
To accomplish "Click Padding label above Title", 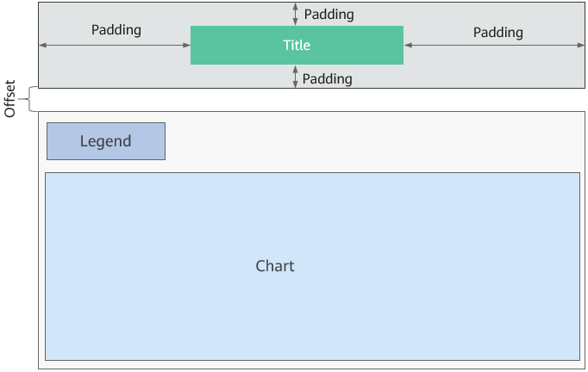I will [x=328, y=15].
